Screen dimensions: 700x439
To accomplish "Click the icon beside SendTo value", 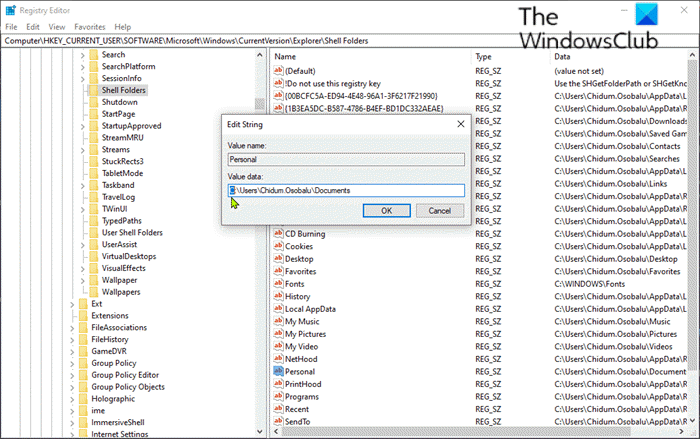I will click(x=278, y=421).
